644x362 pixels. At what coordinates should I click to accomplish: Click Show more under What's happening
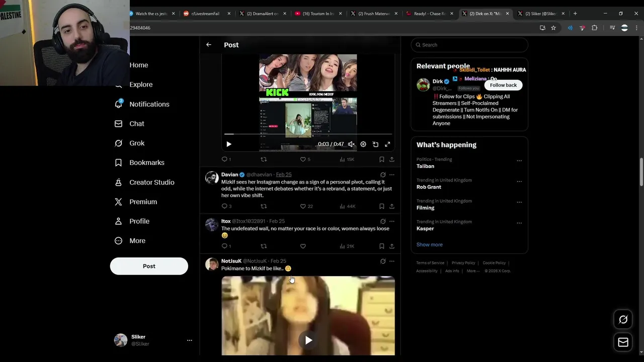429,244
